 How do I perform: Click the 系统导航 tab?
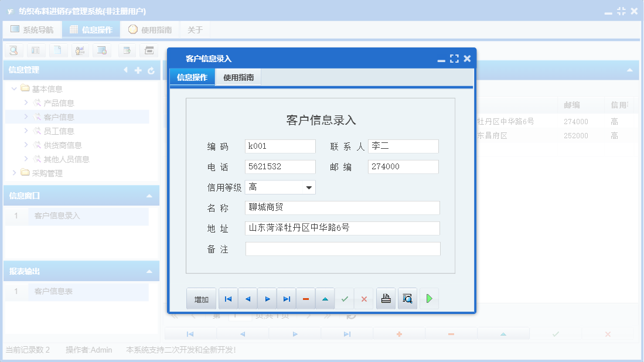32,29
